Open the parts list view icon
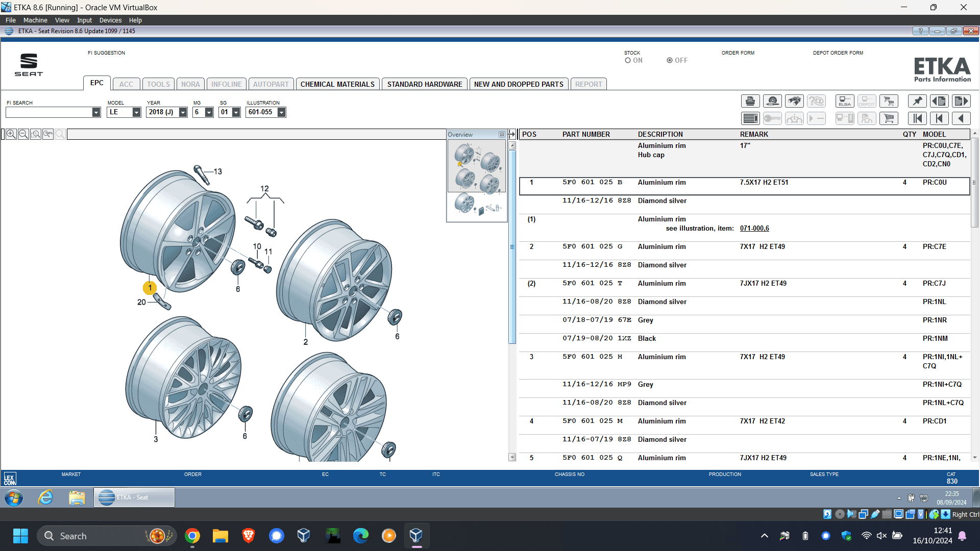980x551 pixels. click(750, 119)
